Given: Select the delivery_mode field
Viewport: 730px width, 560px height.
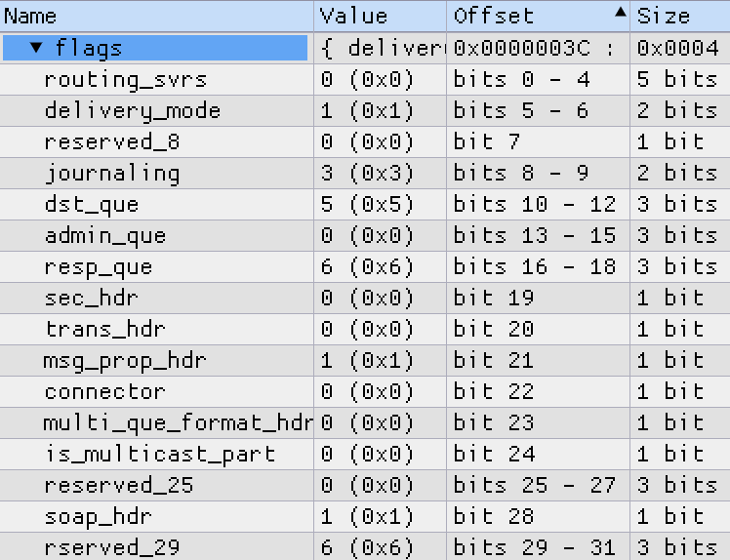Looking at the screenshot, I should 365,111.
